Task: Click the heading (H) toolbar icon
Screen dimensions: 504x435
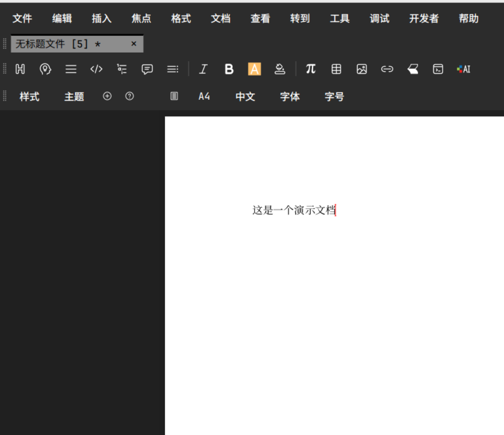Action: point(20,70)
